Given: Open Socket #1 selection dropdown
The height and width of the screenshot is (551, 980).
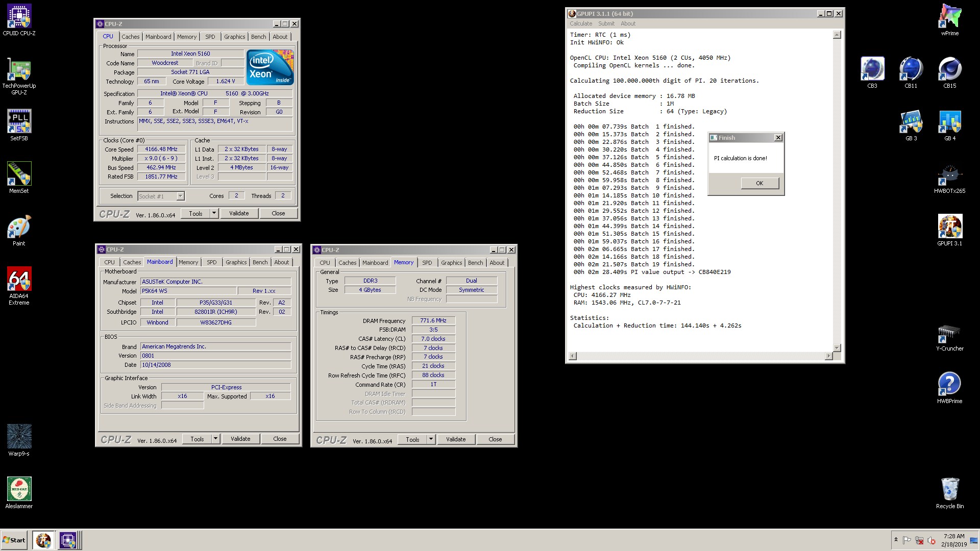Looking at the screenshot, I should click(x=161, y=196).
